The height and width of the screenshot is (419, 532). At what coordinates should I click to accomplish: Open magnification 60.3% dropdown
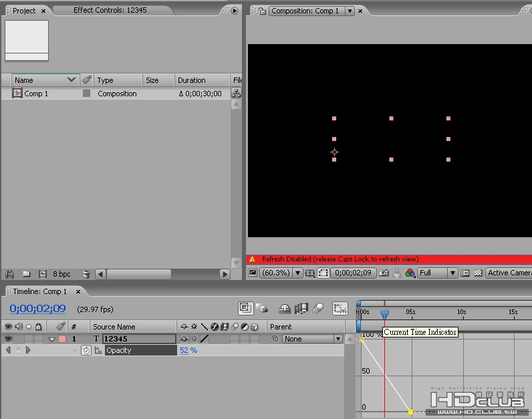coord(281,273)
